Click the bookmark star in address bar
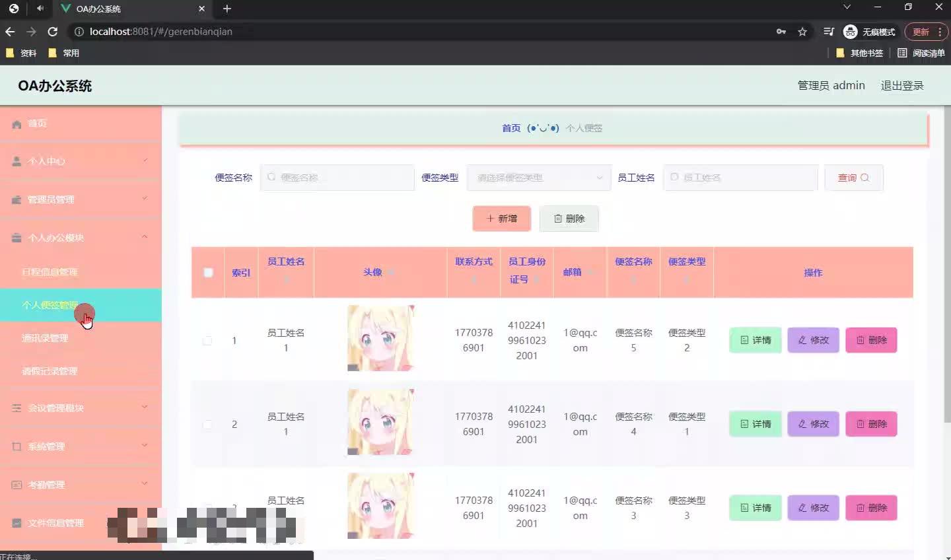This screenshot has height=560, width=951. click(802, 32)
